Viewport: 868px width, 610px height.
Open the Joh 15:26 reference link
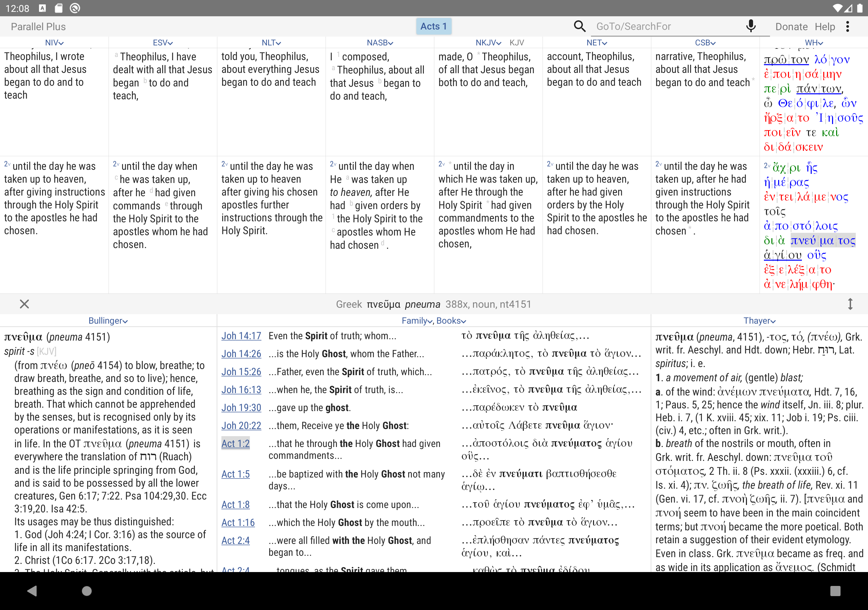[x=241, y=371]
